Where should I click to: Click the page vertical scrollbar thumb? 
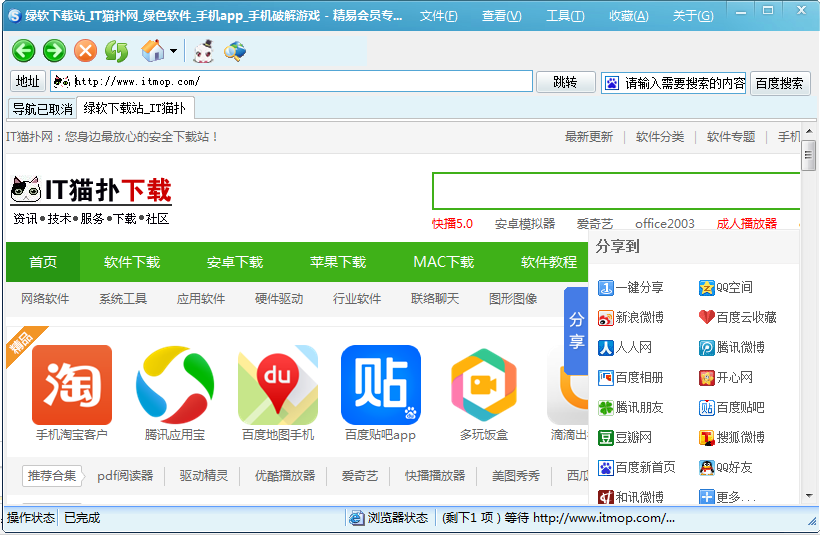pos(808,155)
